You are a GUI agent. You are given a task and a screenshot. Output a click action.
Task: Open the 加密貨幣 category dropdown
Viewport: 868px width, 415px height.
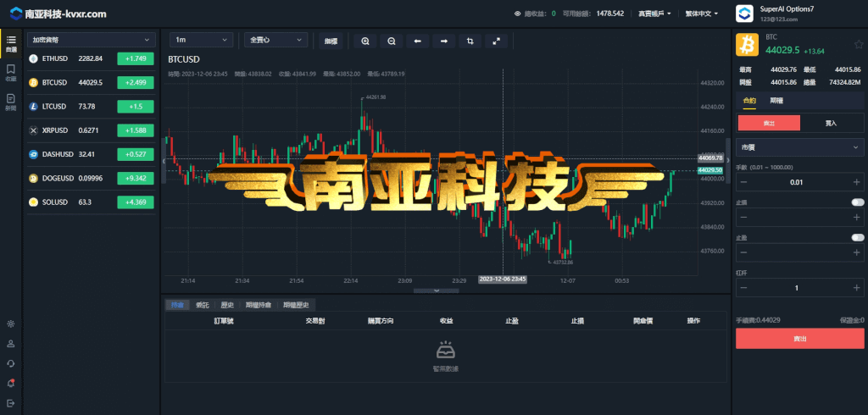coord(91,40)
